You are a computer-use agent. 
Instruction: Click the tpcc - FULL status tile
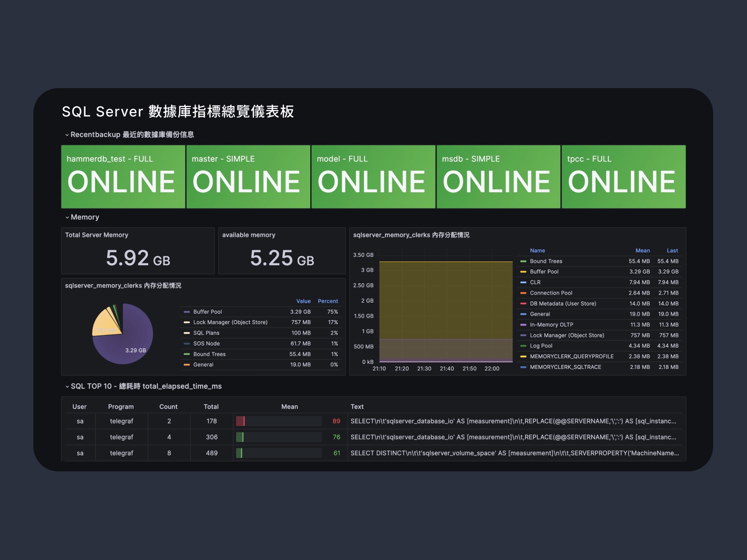tap(623, 177)
